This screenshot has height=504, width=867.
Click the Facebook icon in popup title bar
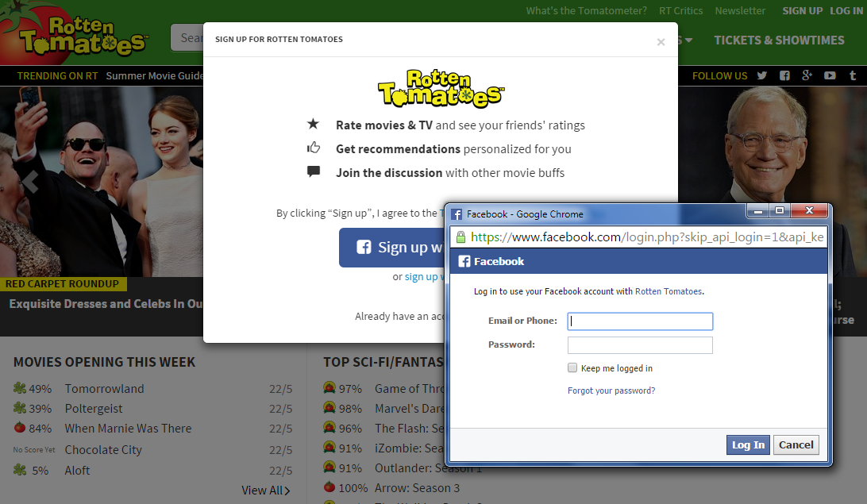pyautogui.click(x=457, y=214)
